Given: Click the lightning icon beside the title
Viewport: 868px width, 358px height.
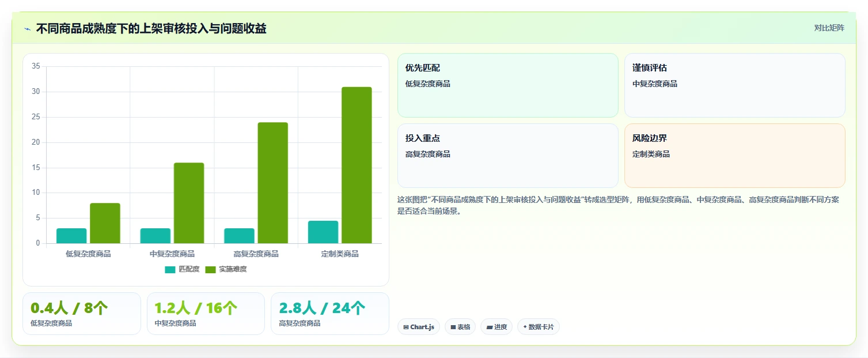Looking at the screenshot, I should (x=27, y=29).
